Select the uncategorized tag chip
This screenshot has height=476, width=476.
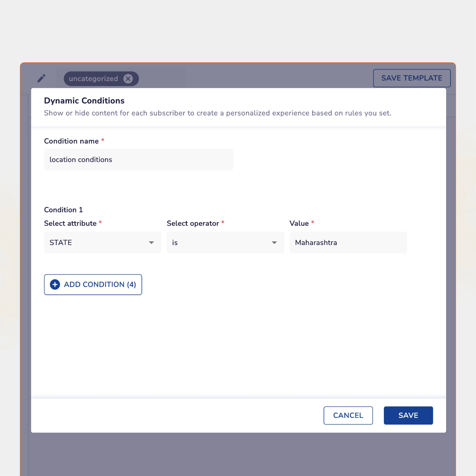pos(93,79)
